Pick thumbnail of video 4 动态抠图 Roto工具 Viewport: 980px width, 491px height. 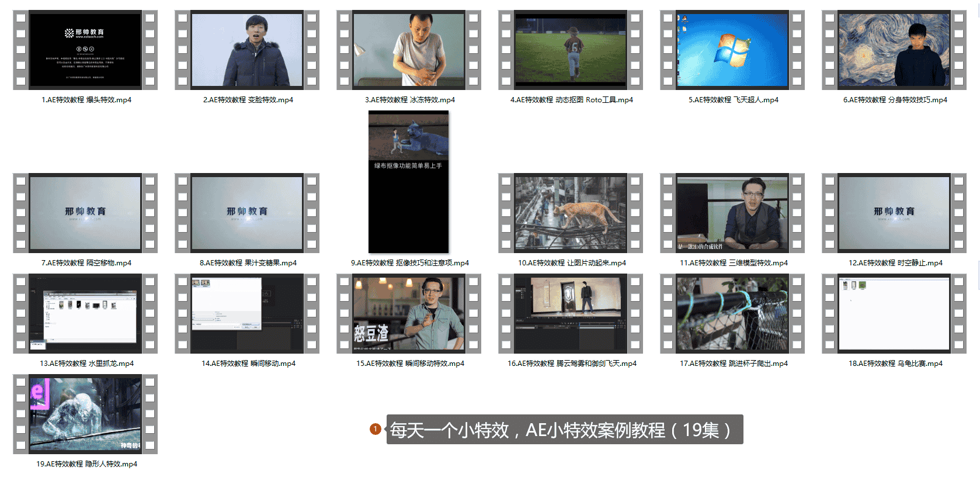point(571,50)
